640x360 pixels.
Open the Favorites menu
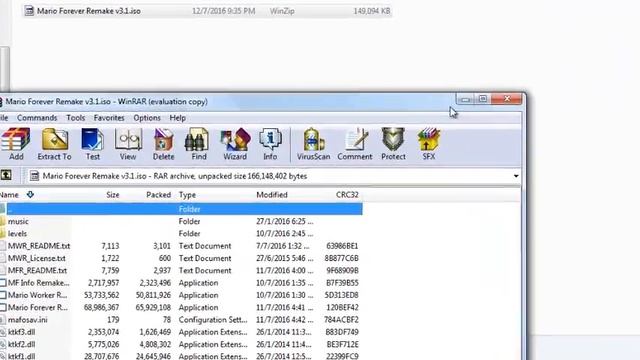coord(109,118)
